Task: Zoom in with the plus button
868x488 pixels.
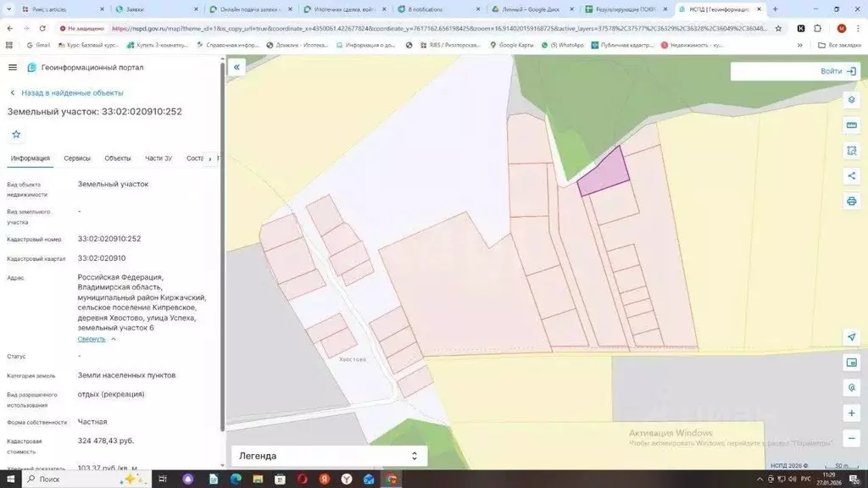Action: click(851, 413)
